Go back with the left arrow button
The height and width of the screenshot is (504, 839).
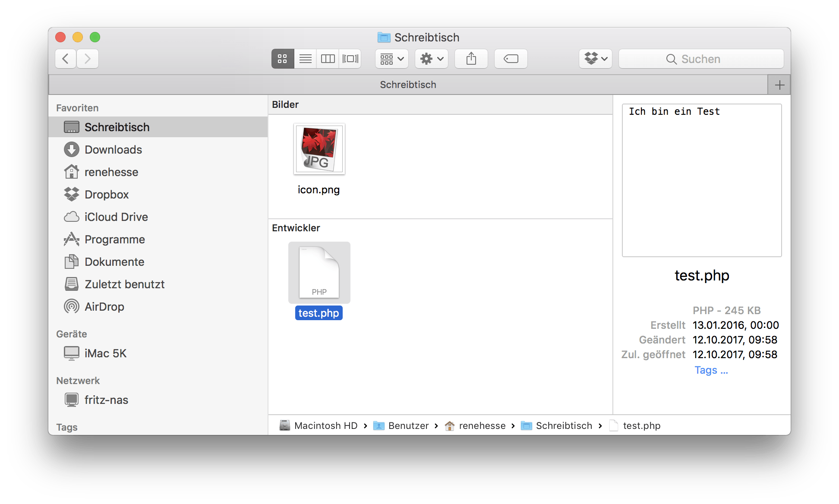[x=66, y=59]
